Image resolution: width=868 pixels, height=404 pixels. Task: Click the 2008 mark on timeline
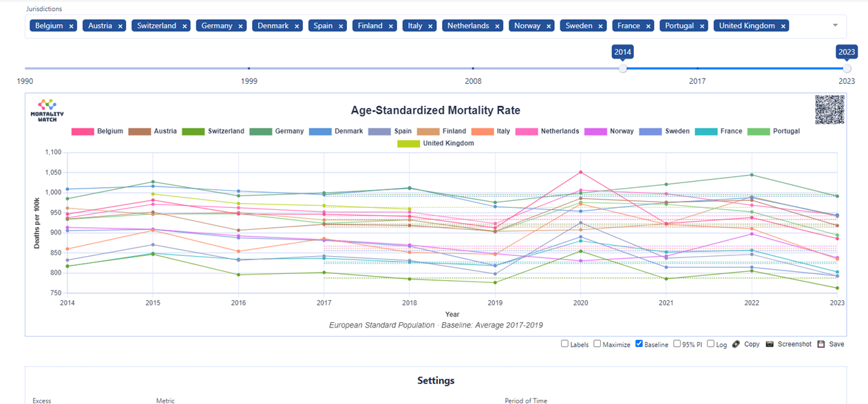(473, 68)
